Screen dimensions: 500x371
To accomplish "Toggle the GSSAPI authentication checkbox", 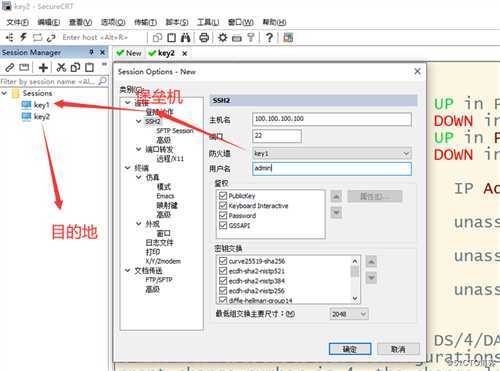I will point(223,225).
